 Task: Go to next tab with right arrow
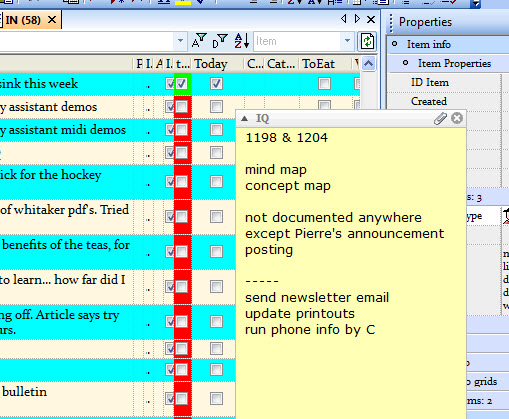357,19
